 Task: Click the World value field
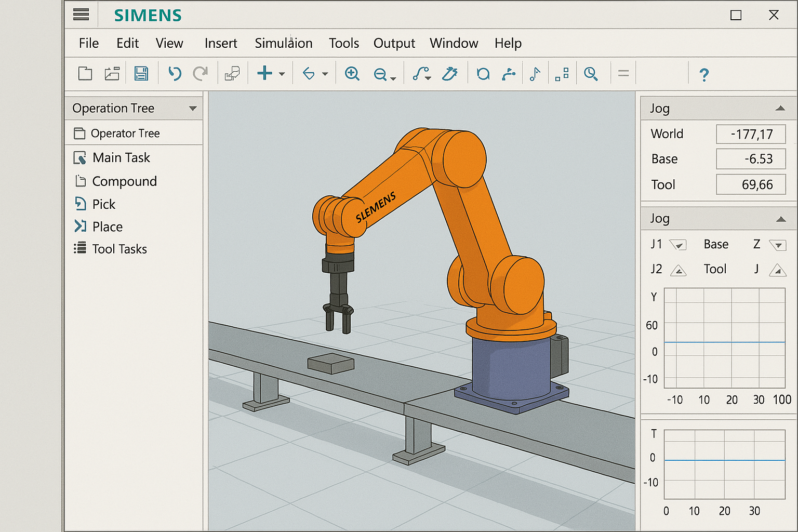pos(751,134)
